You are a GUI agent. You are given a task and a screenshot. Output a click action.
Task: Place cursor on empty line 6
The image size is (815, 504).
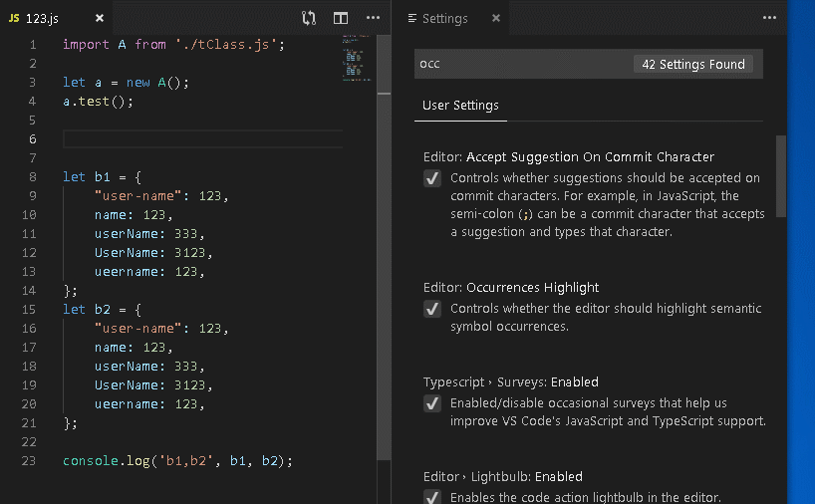(x=202, y=139)
